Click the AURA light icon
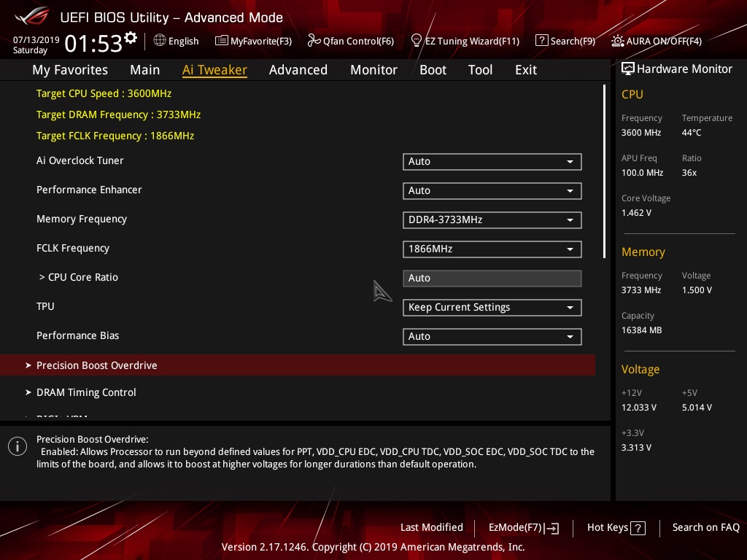This screenshot has width=747, height=560. point(617,41)
